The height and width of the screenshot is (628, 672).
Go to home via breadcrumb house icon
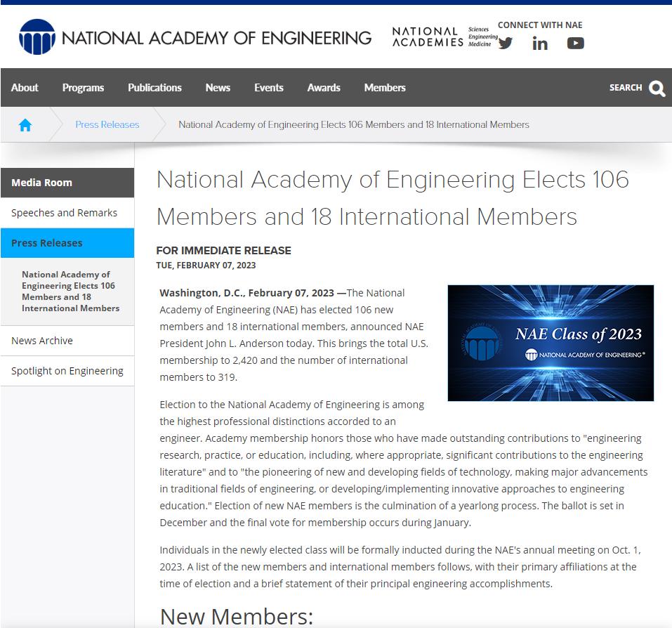[x=25, y=125]
